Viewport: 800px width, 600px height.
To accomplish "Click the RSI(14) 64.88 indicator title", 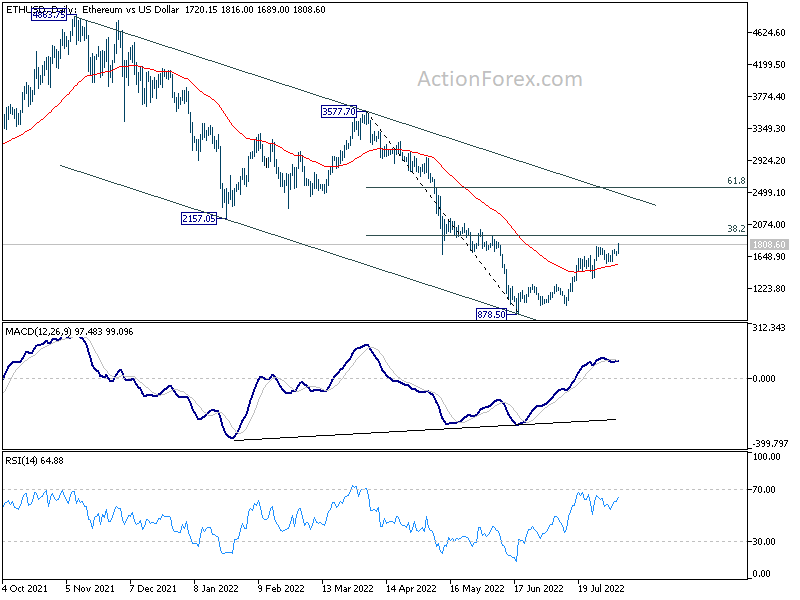I will (34, 461).
